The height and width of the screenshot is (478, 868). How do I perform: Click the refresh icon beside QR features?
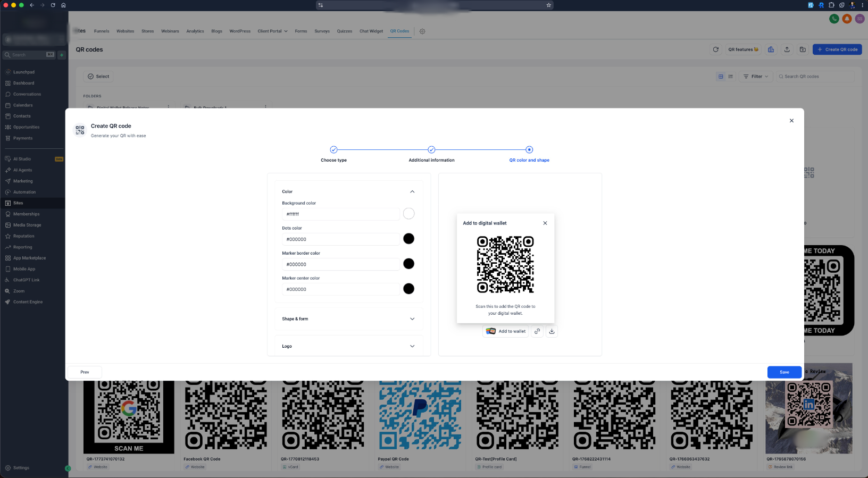pos(716,49)
